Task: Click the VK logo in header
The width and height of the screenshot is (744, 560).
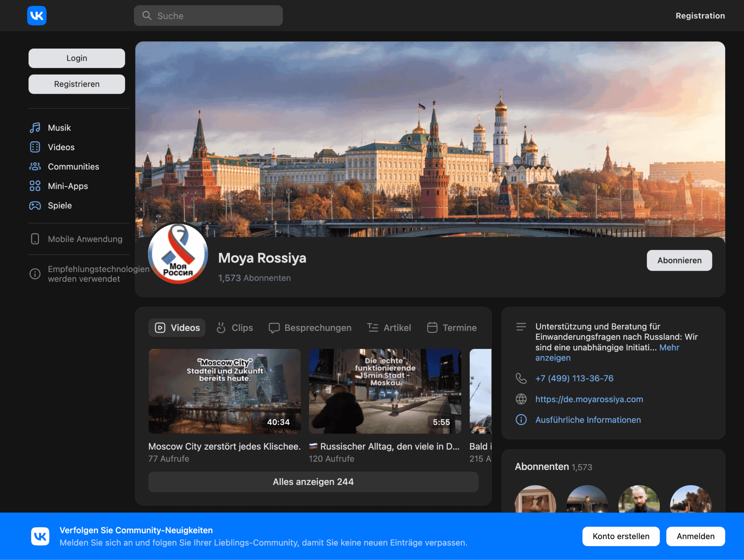Action: pyautogui.click(x=37, y=16)
